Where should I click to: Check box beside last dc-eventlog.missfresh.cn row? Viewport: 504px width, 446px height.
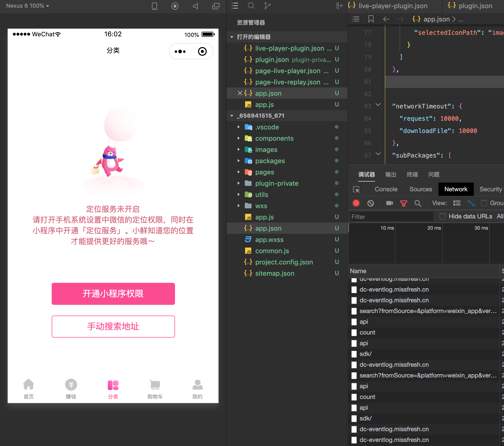click(354, 440)
